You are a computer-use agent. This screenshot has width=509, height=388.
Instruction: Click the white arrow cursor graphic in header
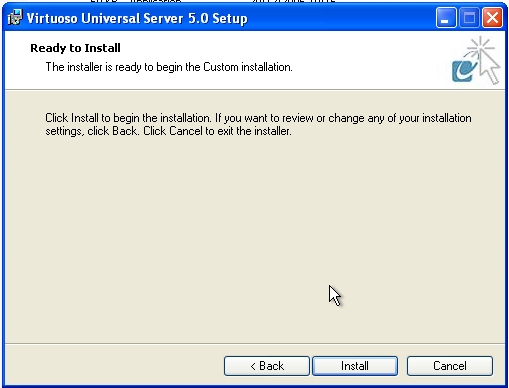(489, 67)
